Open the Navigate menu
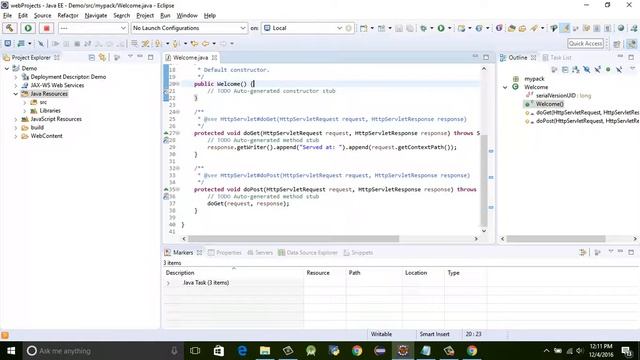Viewport: 640px width, 360px height. click(x=96, y=16)
